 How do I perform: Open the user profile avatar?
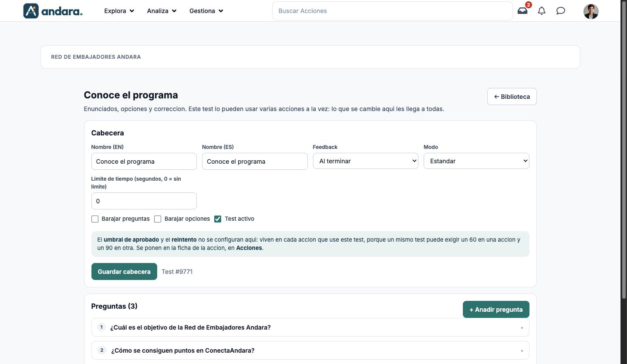591,11
